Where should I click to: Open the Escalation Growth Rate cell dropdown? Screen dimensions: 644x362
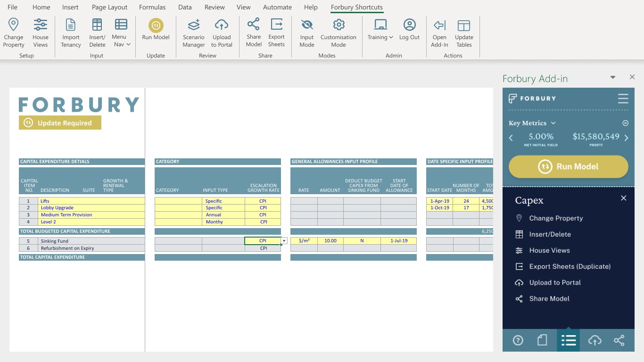coord(284,241)
